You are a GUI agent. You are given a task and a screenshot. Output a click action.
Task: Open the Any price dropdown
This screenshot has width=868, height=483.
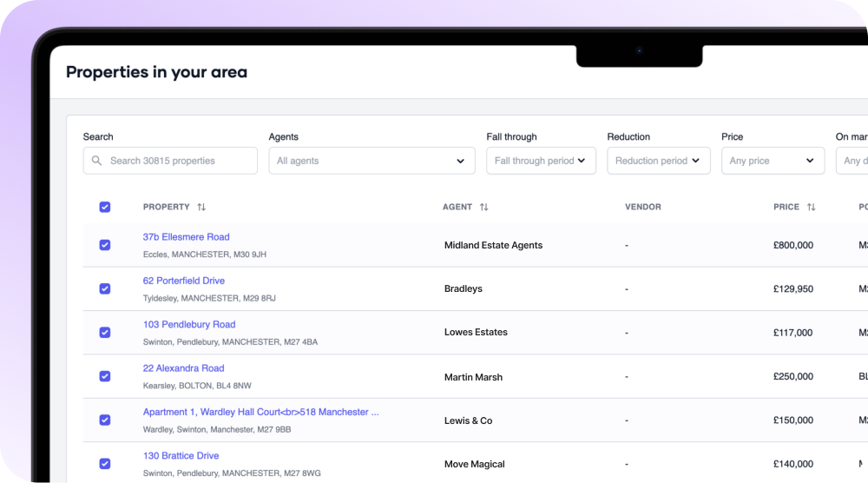coord(773,161)
